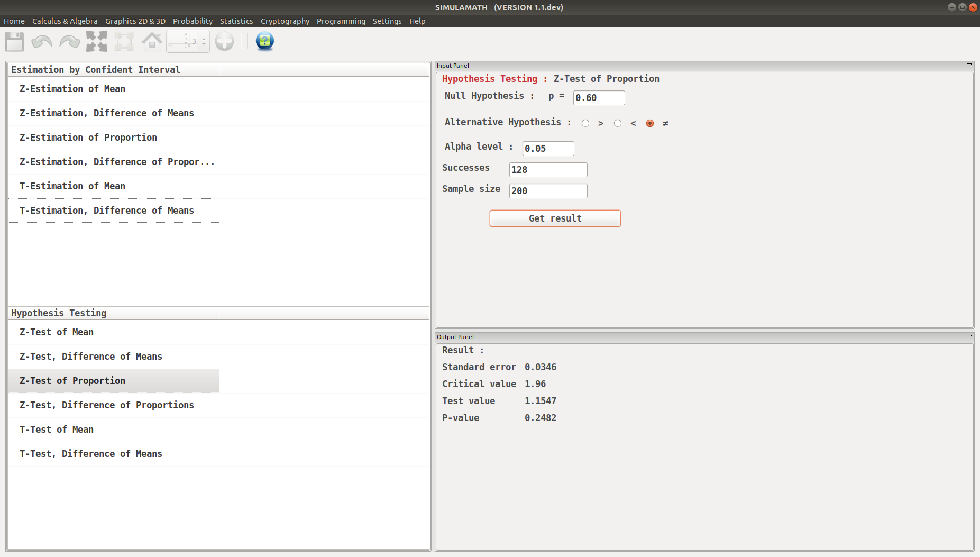Viewport: 980px width, 557px height.
Task: Select T-Estimation of Mean
Action: click(113, 186)
